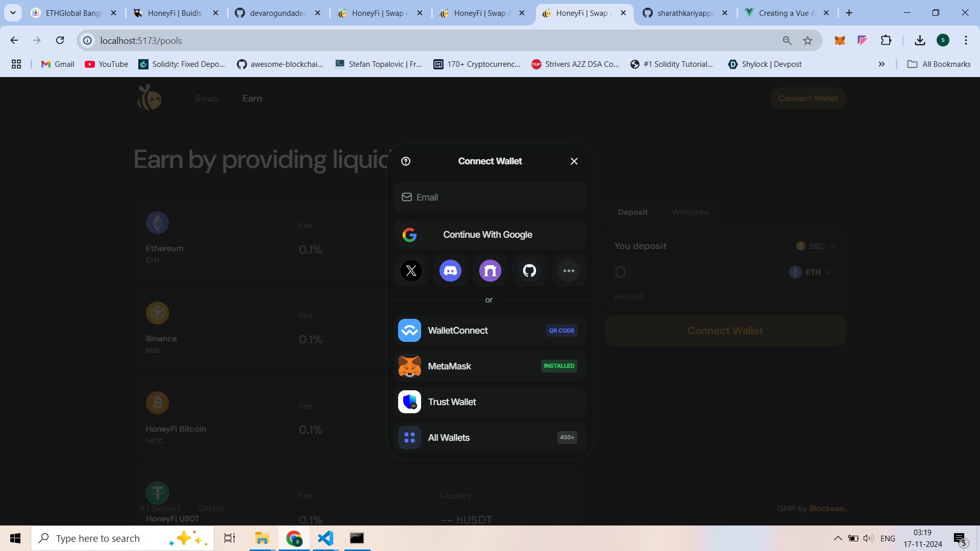Show hidden system tray icons
Image resolution: width=980 pixels, height=551 pixels.
coord(838,538)
